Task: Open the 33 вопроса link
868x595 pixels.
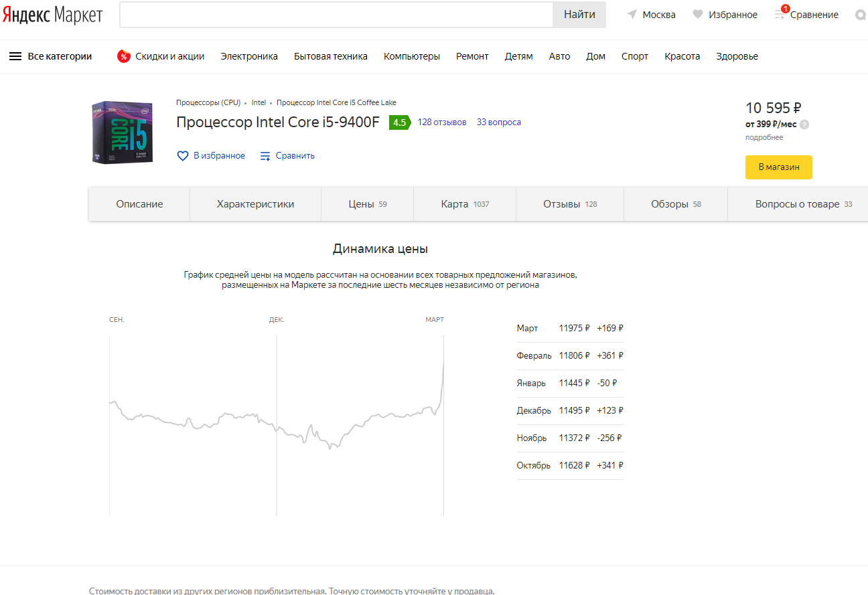Action: 499,122
